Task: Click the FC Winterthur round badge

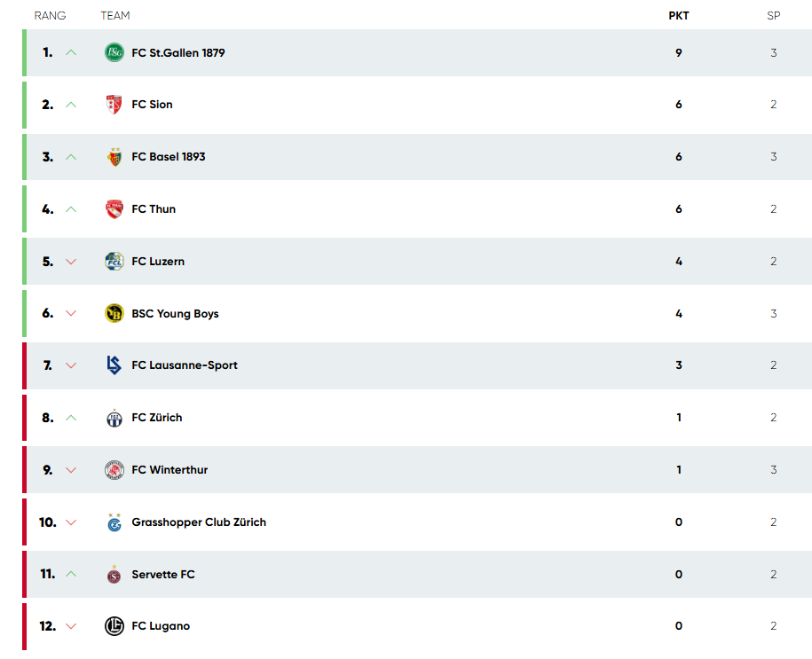Action: pos(114,469)
